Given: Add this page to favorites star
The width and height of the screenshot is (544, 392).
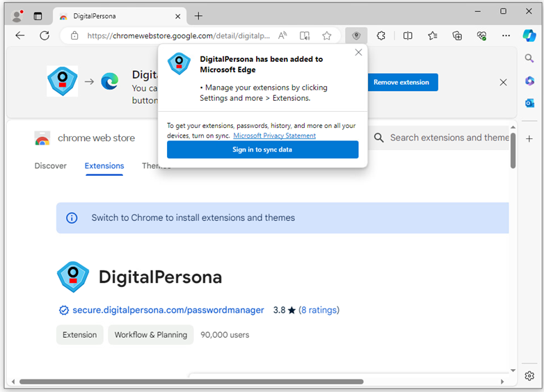Looking at the screenshot, I should [326, 35].
